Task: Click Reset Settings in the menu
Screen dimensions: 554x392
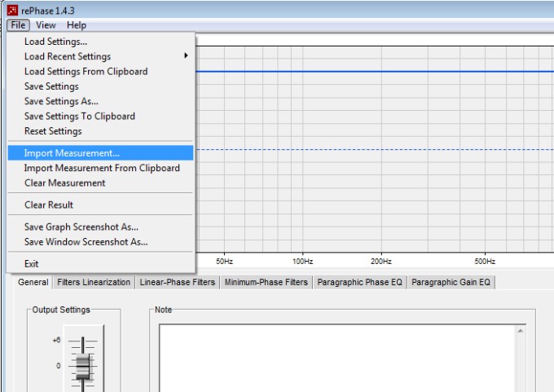Action: 53,131
